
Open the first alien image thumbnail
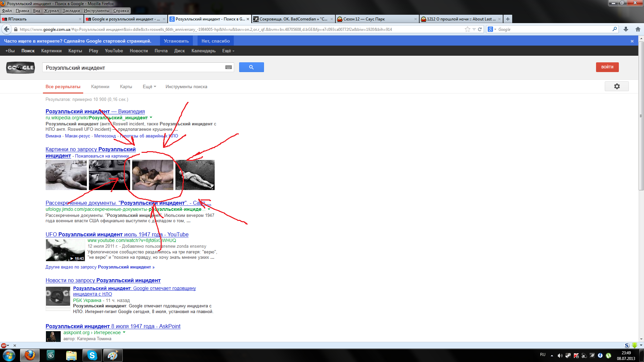coord(66,175)
